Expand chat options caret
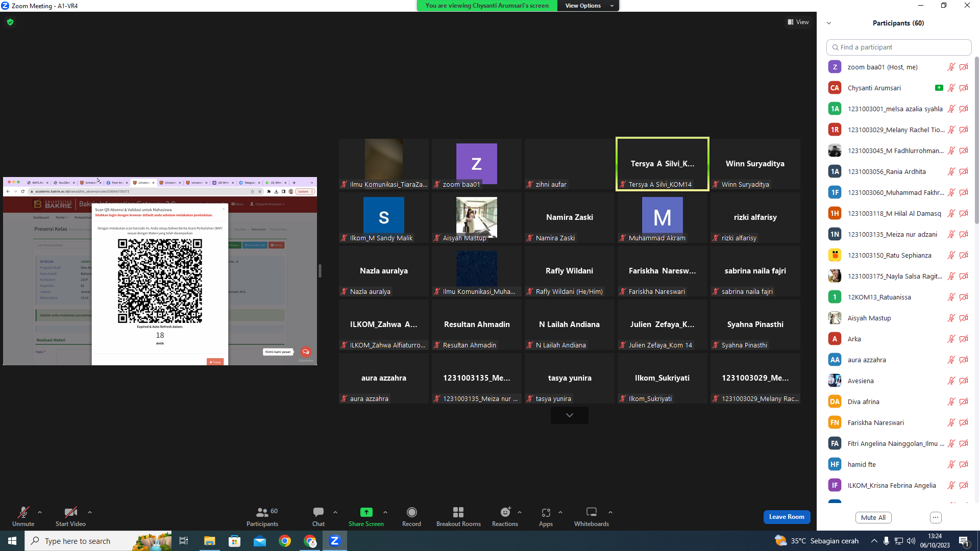The image size is (980, 551). (335, 512)
